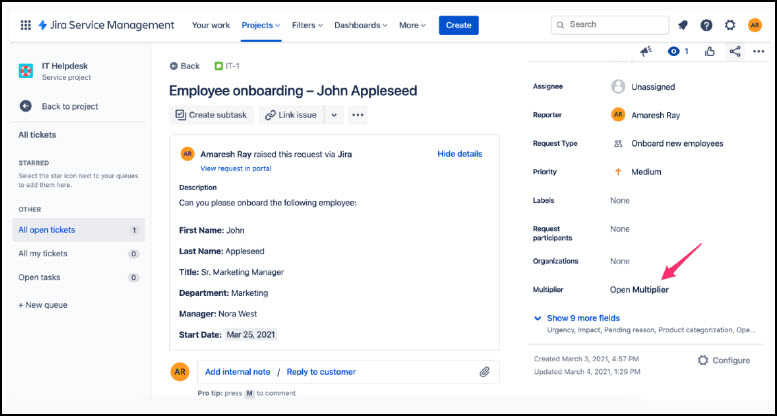Viewport: 777px width, 416px height.
Task: Open the settings gear icon
Action: click(730, 25)
